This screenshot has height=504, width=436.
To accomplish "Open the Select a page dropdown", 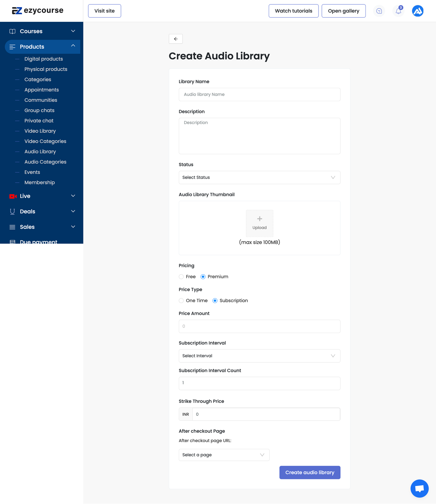I will coord(224,455).
